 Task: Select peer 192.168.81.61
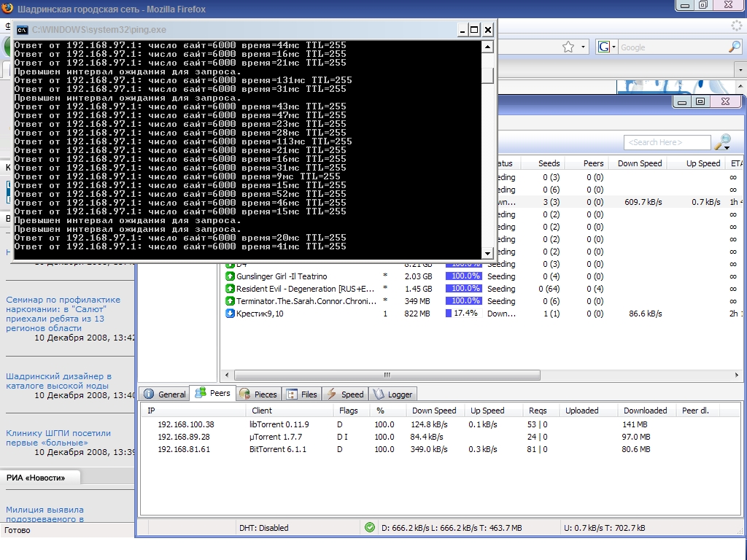click(x=183, y=449)
